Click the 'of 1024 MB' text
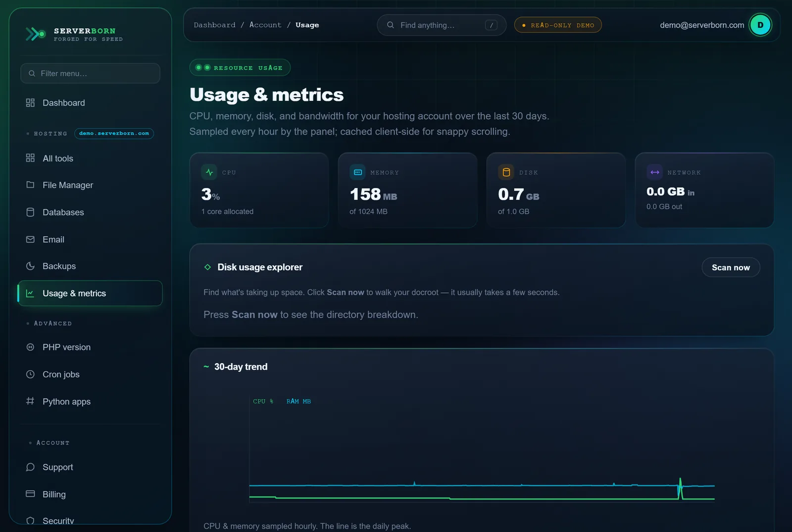Image resolution: width=792 pixels, height=532 pixels. coord(368,212)
